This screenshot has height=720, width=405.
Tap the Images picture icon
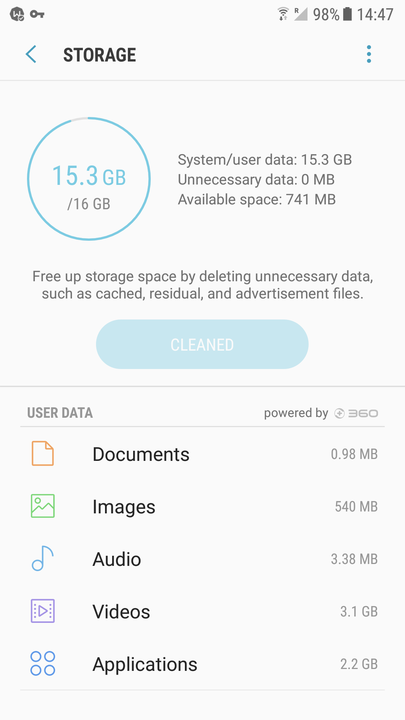tap(43, 506)
